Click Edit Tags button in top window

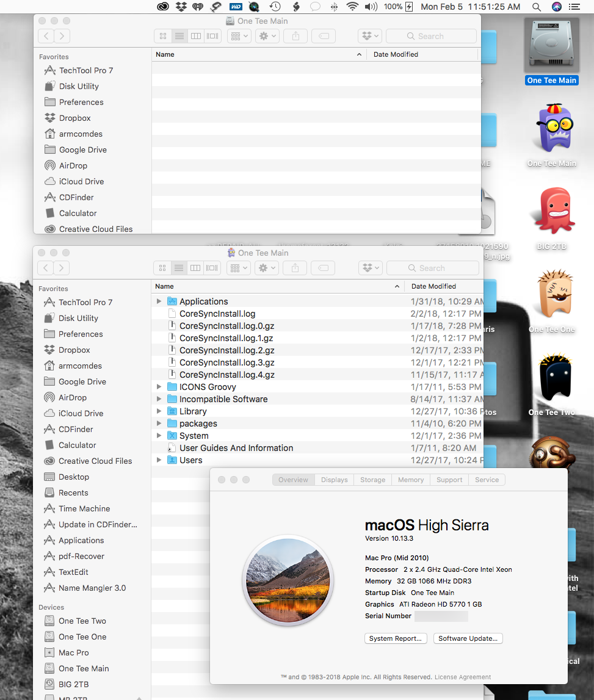tap(324, 36)
